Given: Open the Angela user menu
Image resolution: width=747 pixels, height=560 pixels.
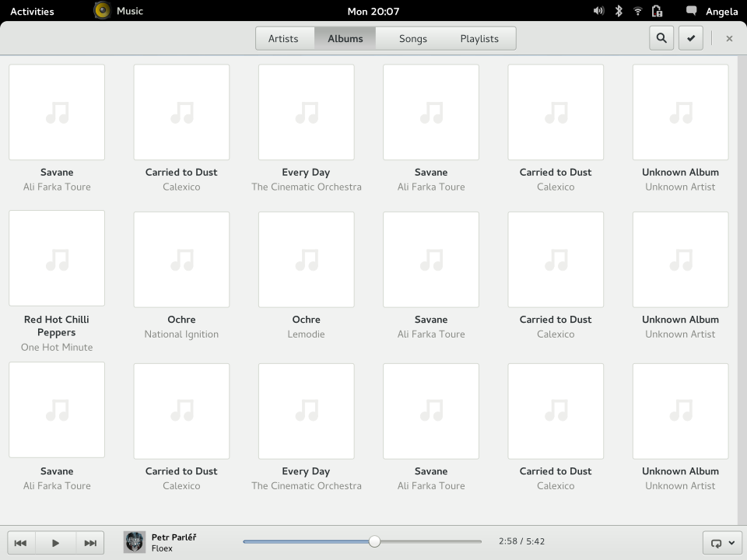Looking at the screenshot, I should [x=722, y=12].
